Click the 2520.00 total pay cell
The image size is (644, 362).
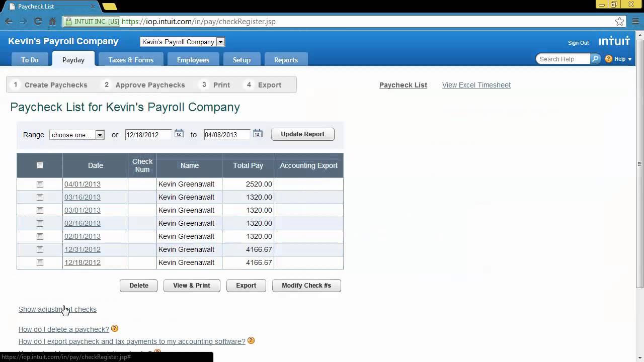pyautogui.click(x=248, y=184)
